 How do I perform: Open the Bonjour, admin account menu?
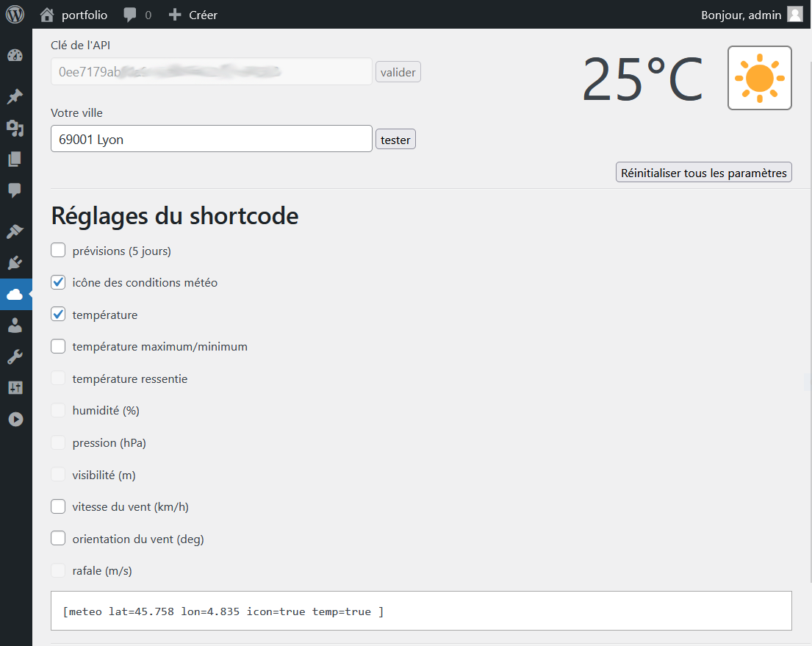click(751, 15)
